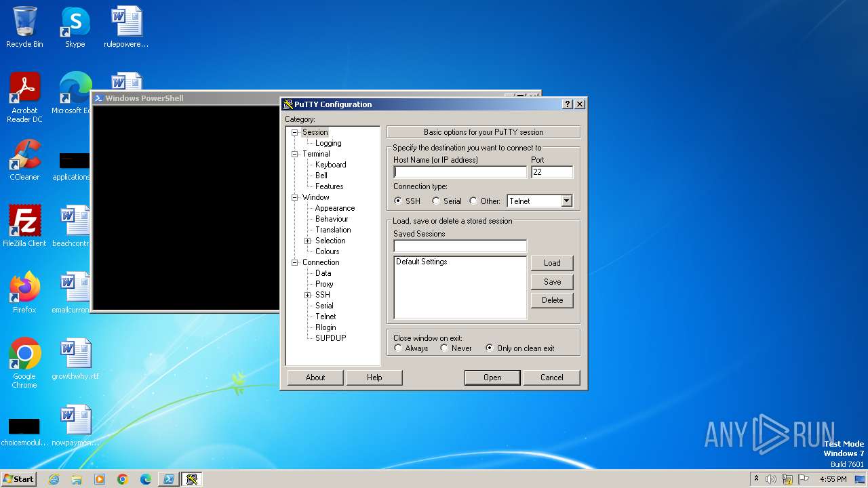Image resolution: width=868 pixels, height=488 pixels.
Task: Switch to PowerShell via its taskbar button
Action: [169, 479]
